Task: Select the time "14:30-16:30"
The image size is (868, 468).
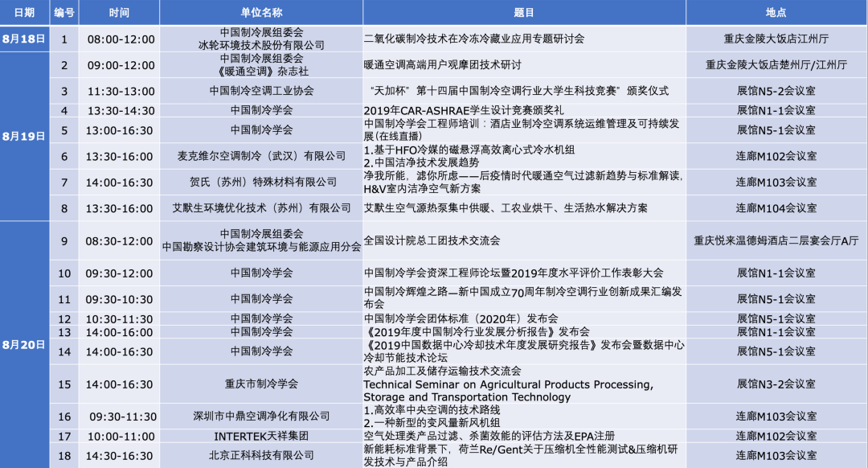Action: (x=119, y=456)
